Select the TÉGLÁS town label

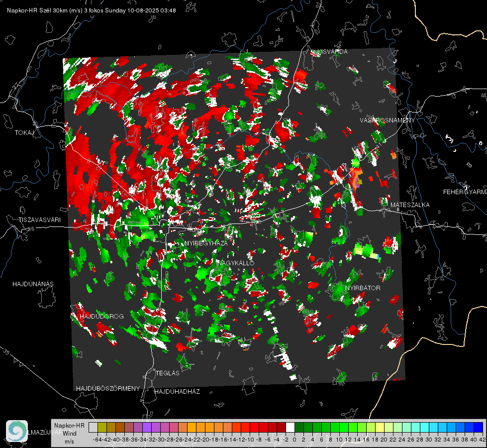click(168, 373)
